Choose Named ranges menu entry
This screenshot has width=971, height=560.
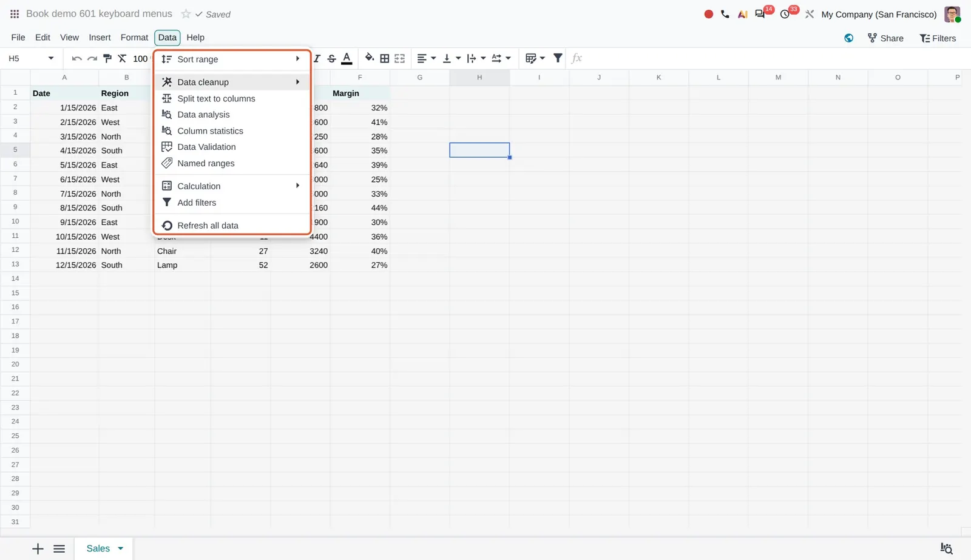click(x=232, y=163)
